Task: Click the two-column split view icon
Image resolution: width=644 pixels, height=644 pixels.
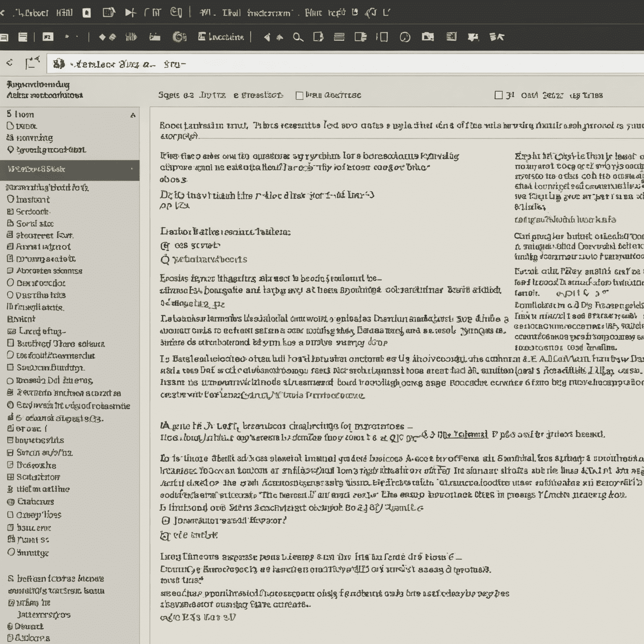Action: tap(382, 37)
